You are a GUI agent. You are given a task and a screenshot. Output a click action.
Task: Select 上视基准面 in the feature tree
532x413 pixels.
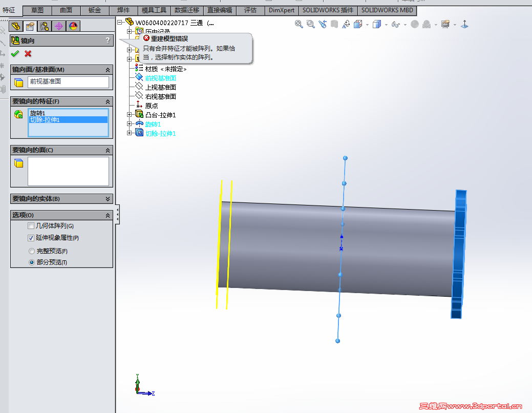tap(160, 87)
